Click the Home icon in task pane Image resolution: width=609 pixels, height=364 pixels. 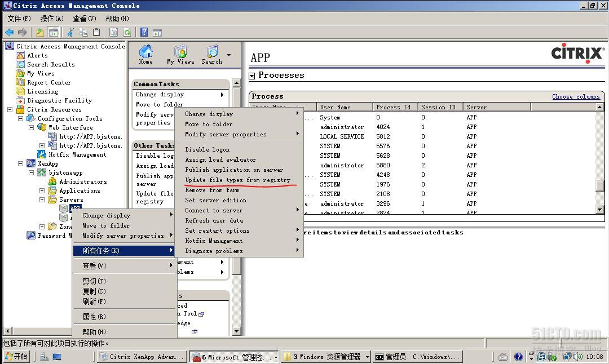(145, 54)
